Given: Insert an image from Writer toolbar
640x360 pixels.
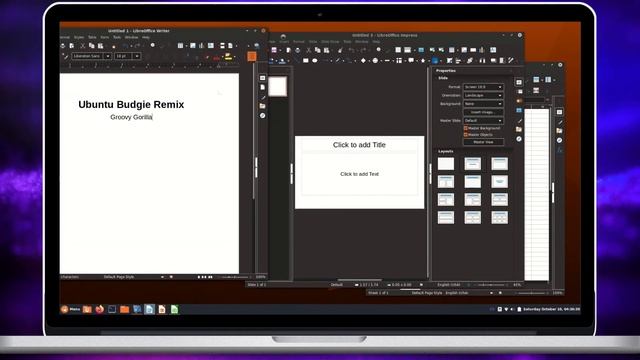Looking at the screenshot, I should pyautogui.click(x=193, y=46).
